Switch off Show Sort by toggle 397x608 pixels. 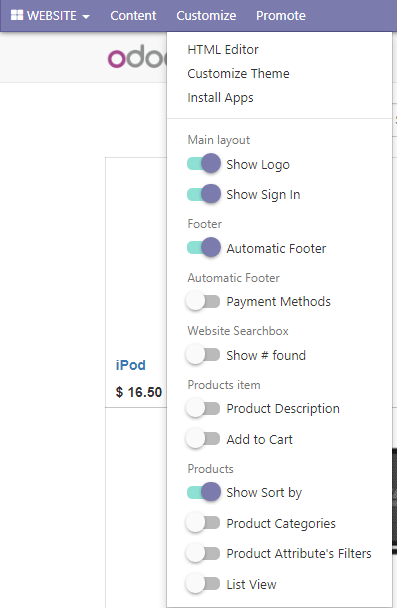204,492
